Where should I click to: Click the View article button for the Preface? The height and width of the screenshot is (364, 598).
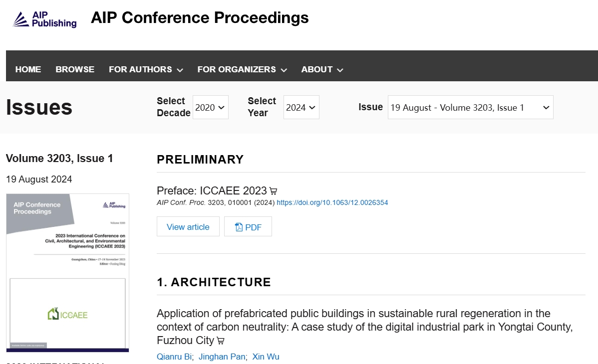[188, 227]
